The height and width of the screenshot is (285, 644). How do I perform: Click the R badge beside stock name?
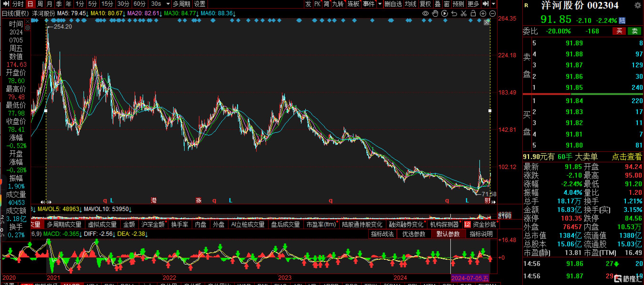click(x=526, y=5)
